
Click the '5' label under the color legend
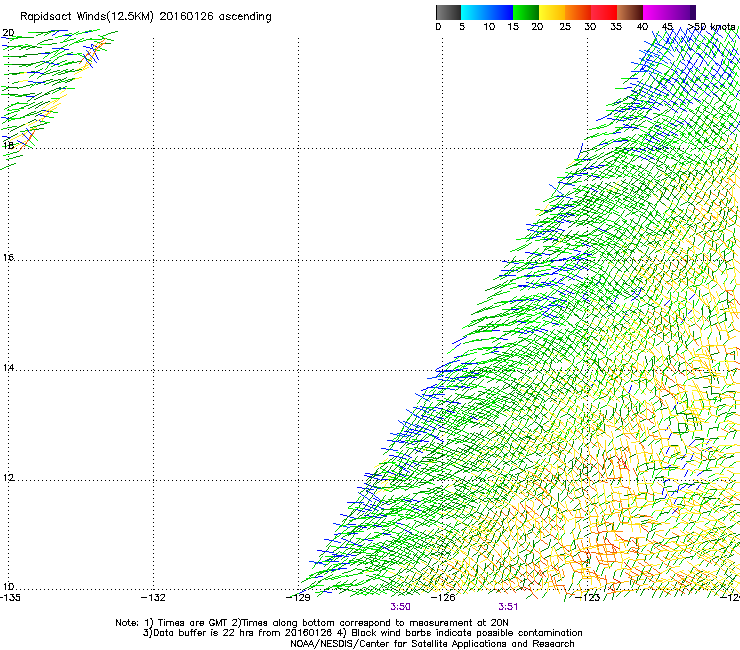click(x=462, y=27)
